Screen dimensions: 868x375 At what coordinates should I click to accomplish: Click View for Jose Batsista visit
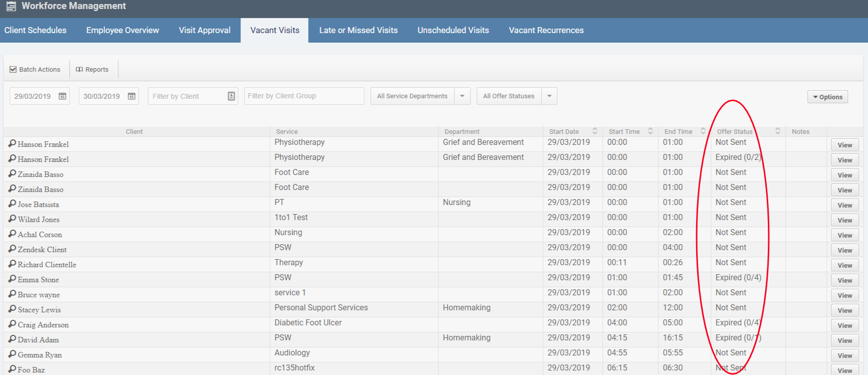[x=844, y=205]
